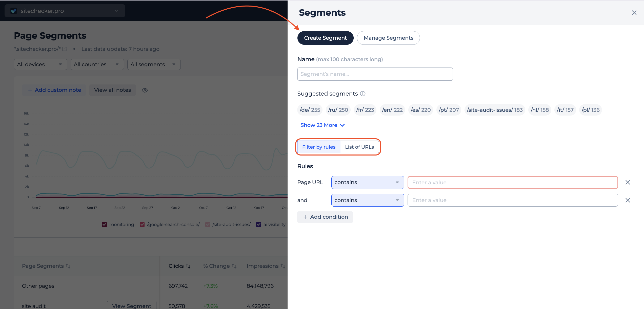Image resolution: width=644 pixels, height=309 pixels.
Task: Toggle the ai visibility legend checkbox
Action: click(258, 225)
